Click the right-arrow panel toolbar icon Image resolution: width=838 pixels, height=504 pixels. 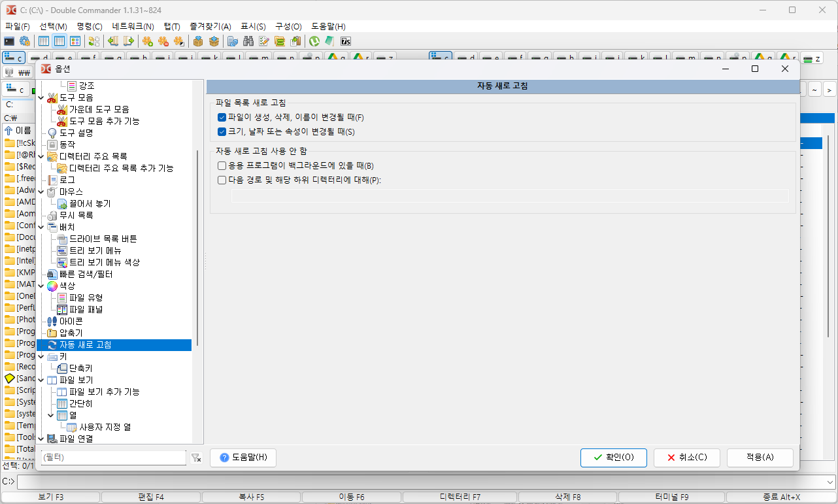coord(129,41)
